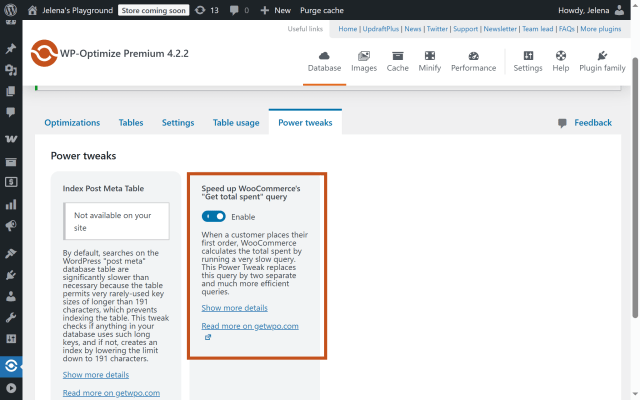Image resolution: width=640 pixels, height=400 pixels.
Task: Open WP-Optimize icon in admin sidebar
Action: (11, 366)
